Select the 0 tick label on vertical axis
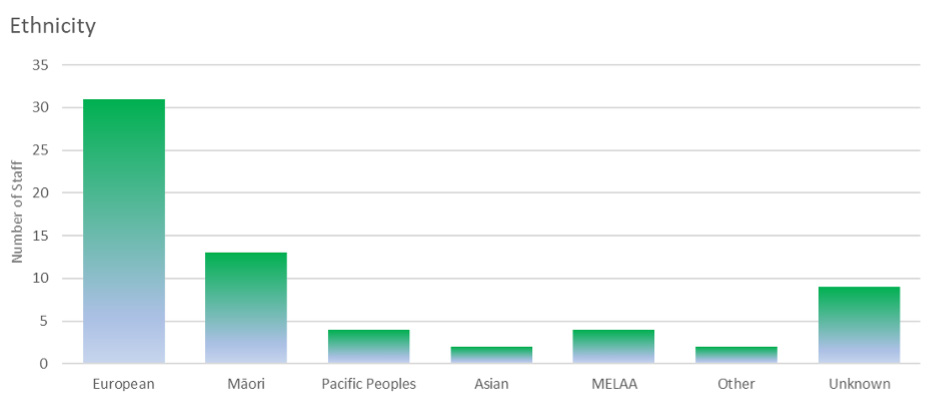Image resolution: width=935 pixels, height=420 pixels. 45,364
